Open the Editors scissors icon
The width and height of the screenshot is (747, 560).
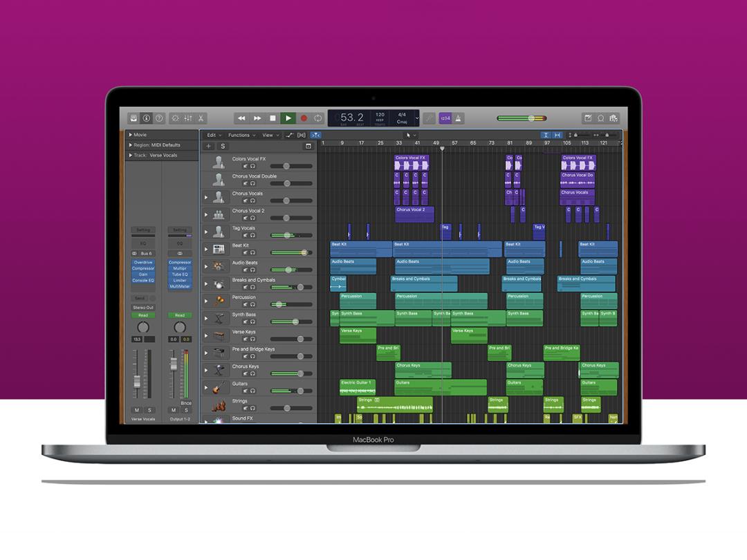[x=201, y=118]
